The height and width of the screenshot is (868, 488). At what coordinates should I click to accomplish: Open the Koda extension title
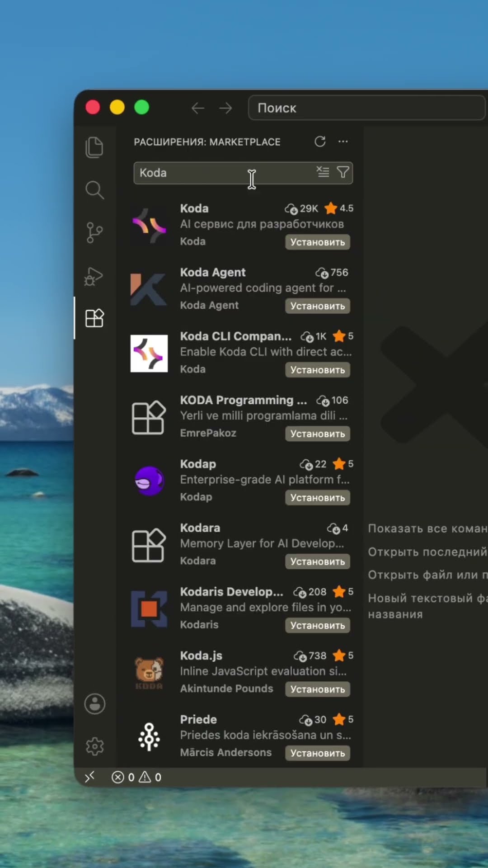[194, 208]
